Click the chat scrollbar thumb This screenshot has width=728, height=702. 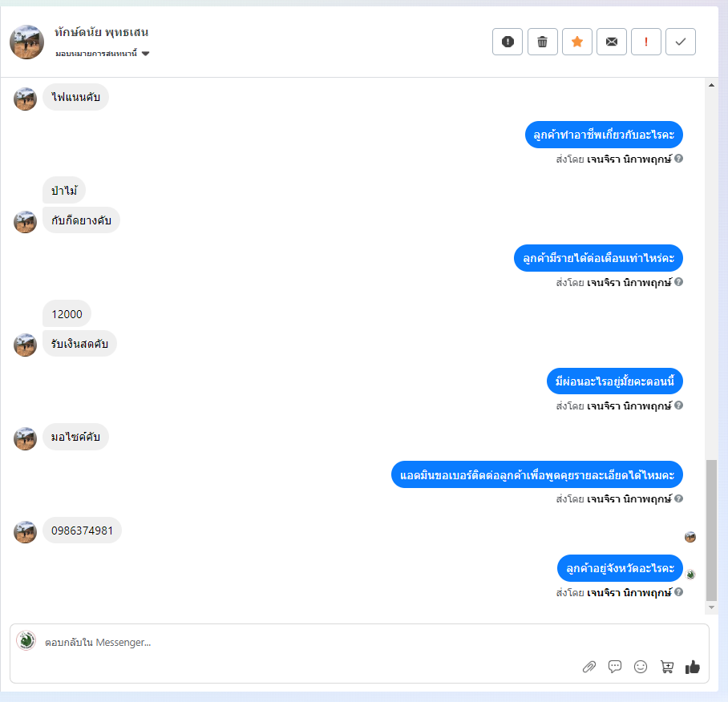point(711,530)
